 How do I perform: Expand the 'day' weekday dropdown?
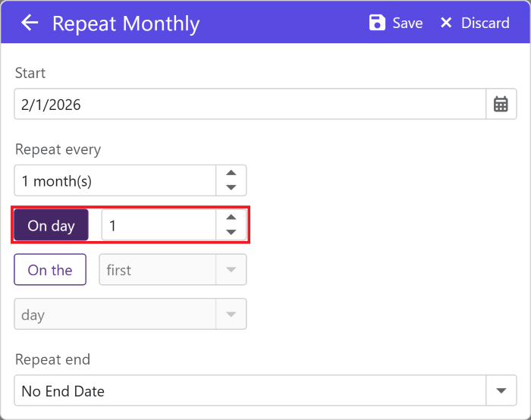point(231,315)
